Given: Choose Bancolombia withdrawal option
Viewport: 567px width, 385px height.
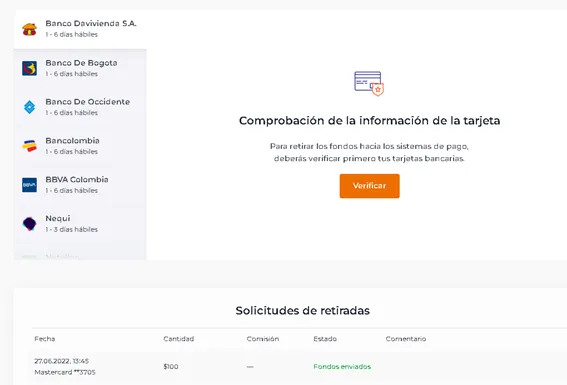Looking at the screenshot, I should (x=80, y=146).
